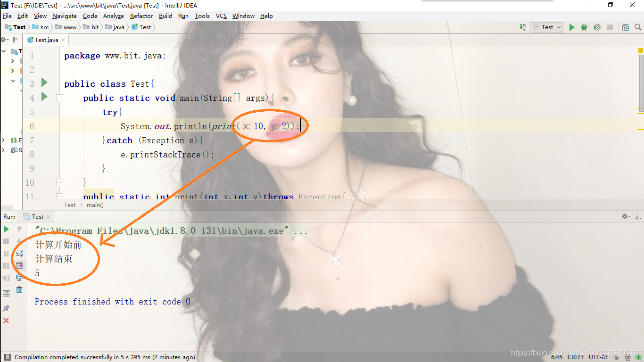Click 'Process finished with exit code 0' text
Image resolution: width=644 pixels, height=362 pixels.
point(113,302)
